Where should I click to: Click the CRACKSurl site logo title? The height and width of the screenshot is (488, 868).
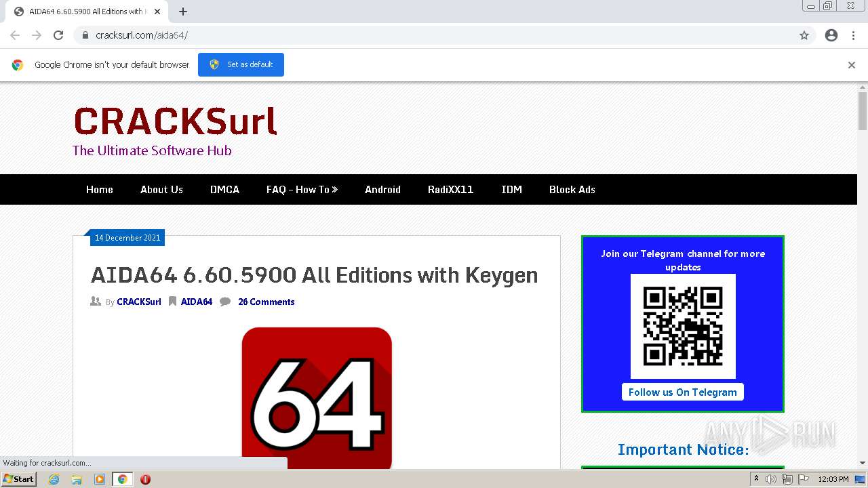click(x=175, y=121)
